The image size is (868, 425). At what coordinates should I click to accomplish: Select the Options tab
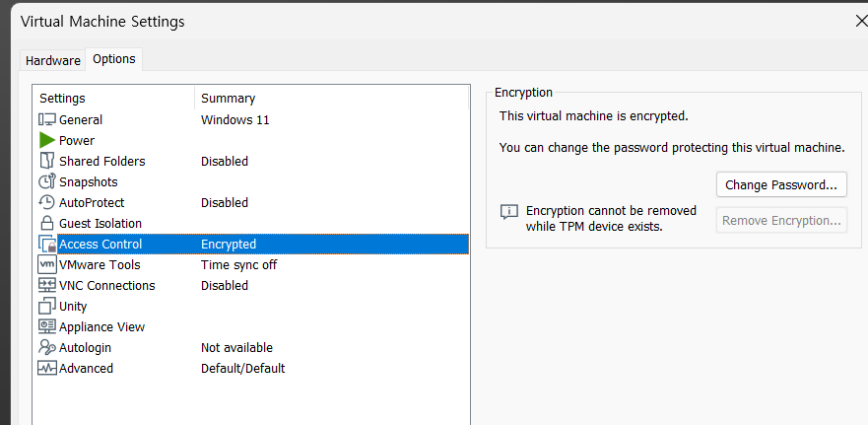(x=114, y=59)
